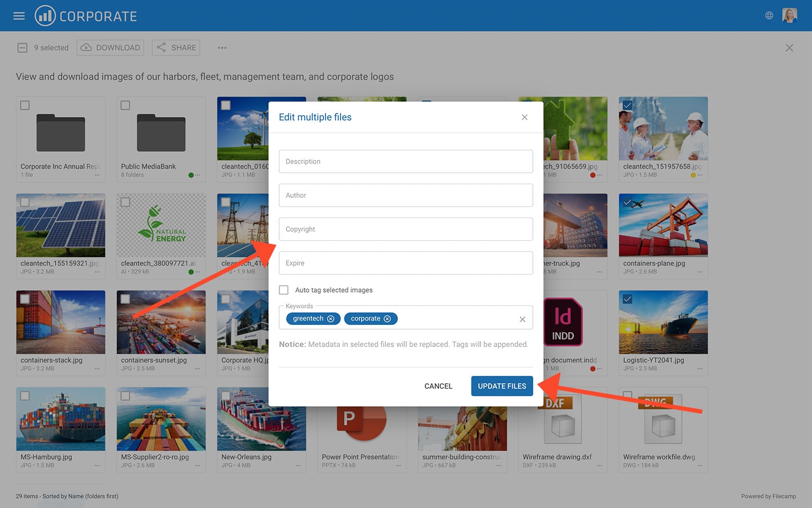Open options menu for cleantech_151957658.jpg
Screen dimensions: 812x508
point(700,175)
